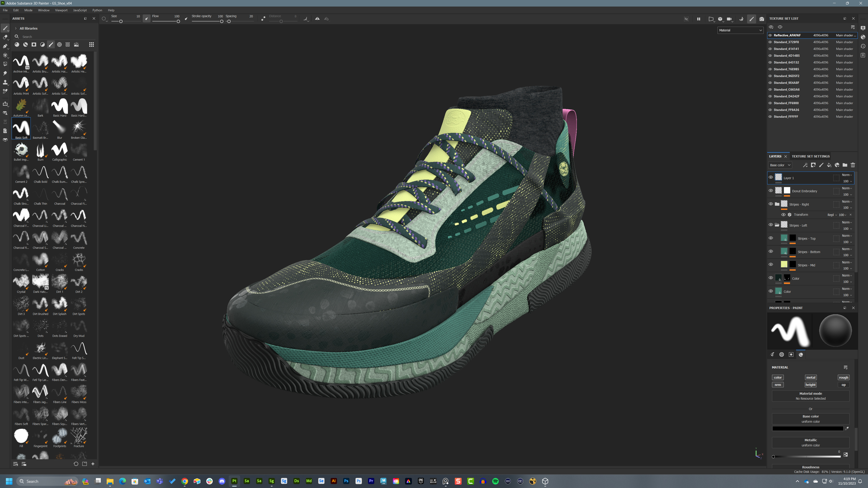Toggle visibility of Standard_FF6900 texture set
This screenshot has width=868, height=488.
click(x=770, y=103)
